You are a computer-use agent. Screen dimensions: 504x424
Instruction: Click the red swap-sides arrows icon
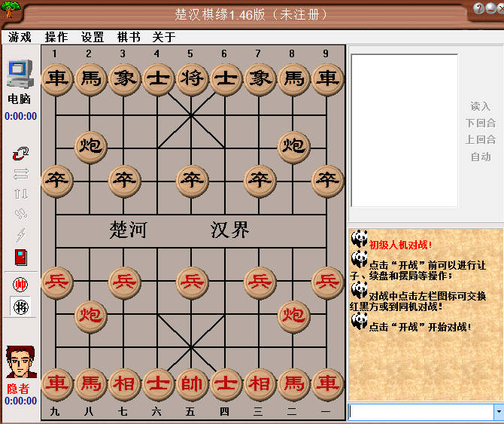[20, 154]
